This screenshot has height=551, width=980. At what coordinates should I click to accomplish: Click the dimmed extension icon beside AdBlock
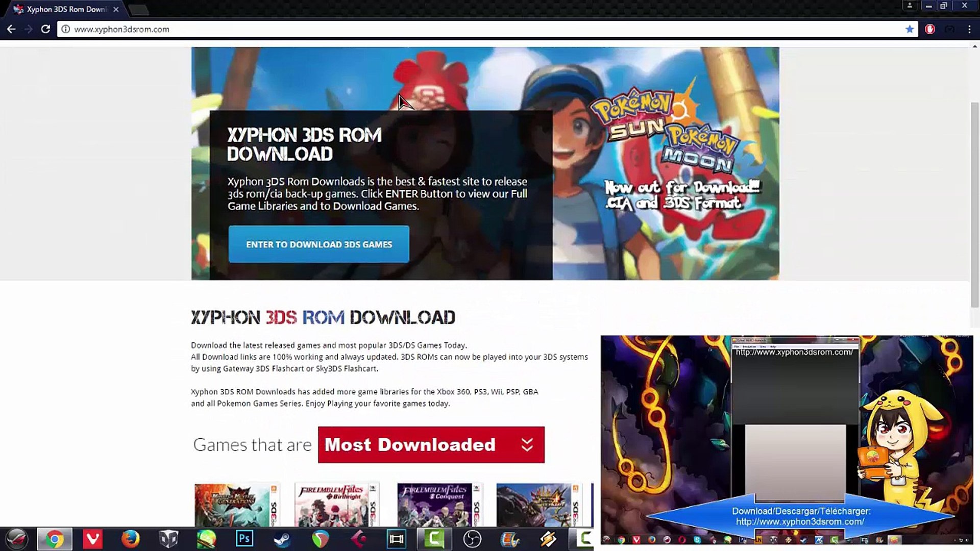coord(949,29)
